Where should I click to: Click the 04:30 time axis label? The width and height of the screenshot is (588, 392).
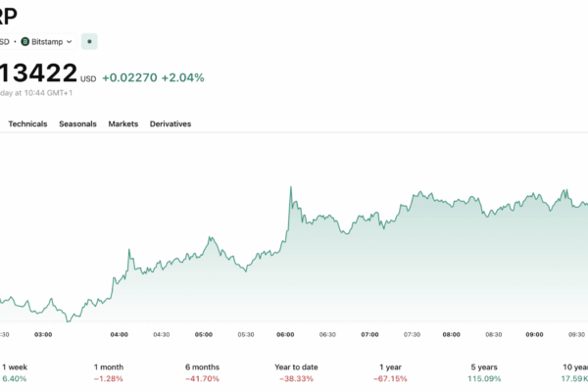(x=162, y=334)
